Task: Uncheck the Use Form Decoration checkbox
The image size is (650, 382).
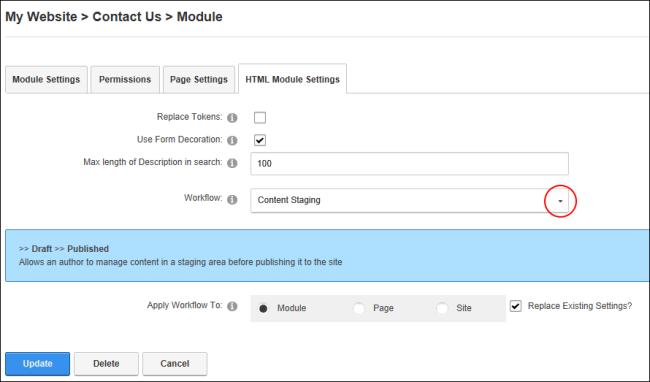Action: tap(260, 140)
